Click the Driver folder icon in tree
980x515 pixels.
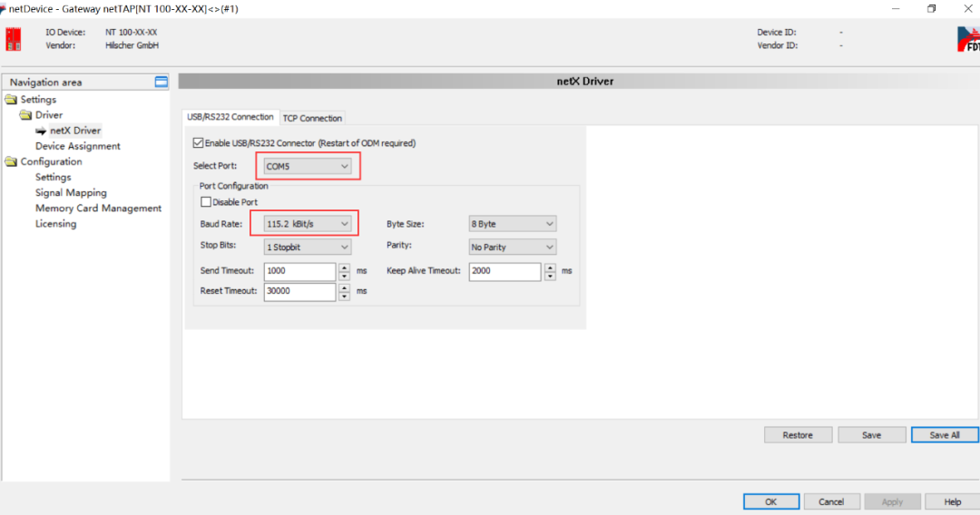(25, 115)
